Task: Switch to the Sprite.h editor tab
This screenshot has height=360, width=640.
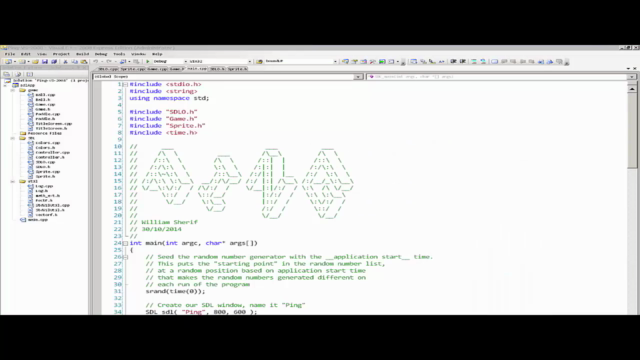Action: coord(237,69)
